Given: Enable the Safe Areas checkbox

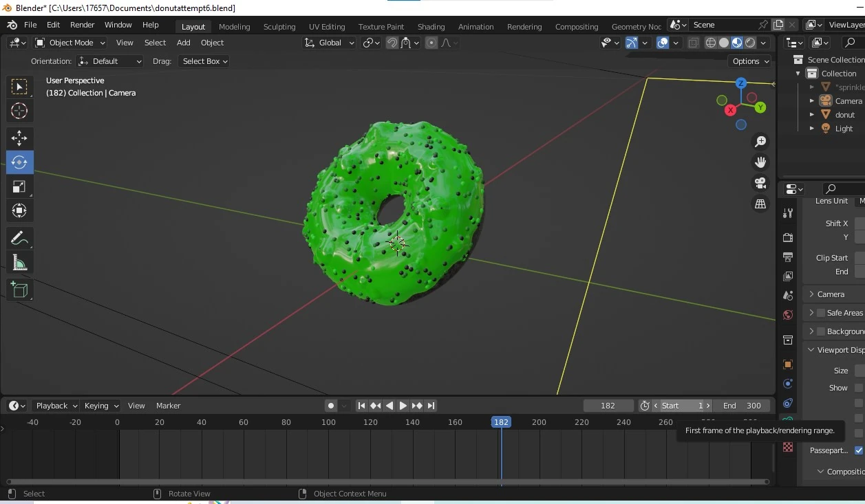Looking at the screenshot, I should pyautogui.click(x=820, y=313).
